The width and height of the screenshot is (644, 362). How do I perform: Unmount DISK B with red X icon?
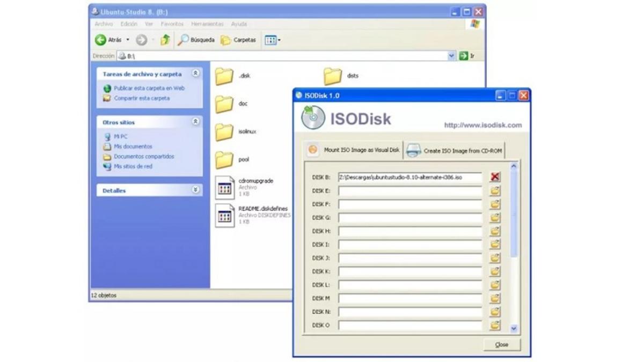pos(495,177)
